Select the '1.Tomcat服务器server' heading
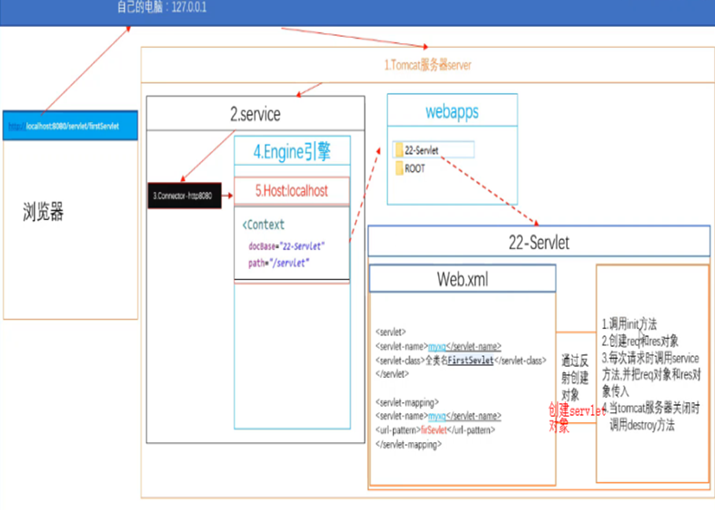 point(428,65)
